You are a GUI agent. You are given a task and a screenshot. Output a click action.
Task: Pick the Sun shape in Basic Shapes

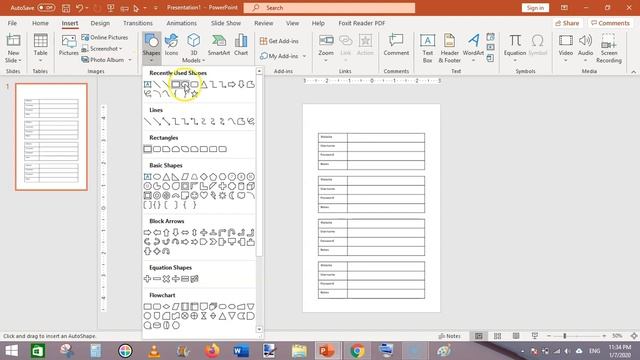point(222,196)
